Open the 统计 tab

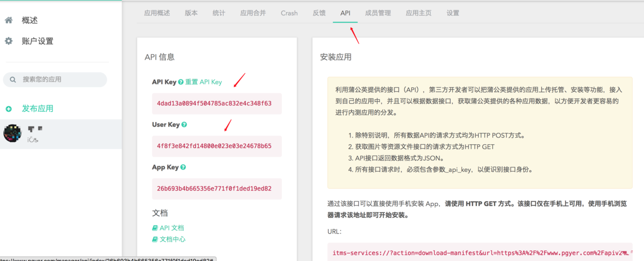(x=219, y=13)
